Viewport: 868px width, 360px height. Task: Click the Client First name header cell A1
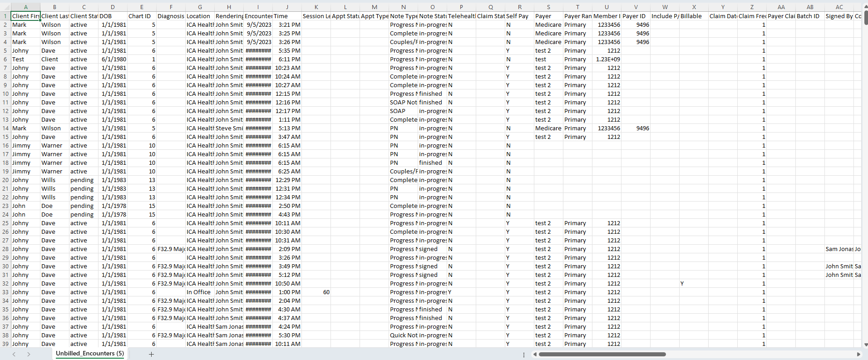point(26,16)
